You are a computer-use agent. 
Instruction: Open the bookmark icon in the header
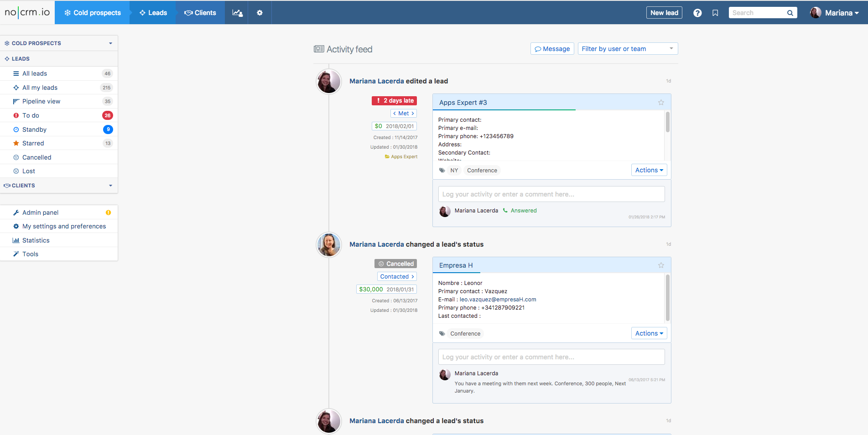click(x=715, y=13)
